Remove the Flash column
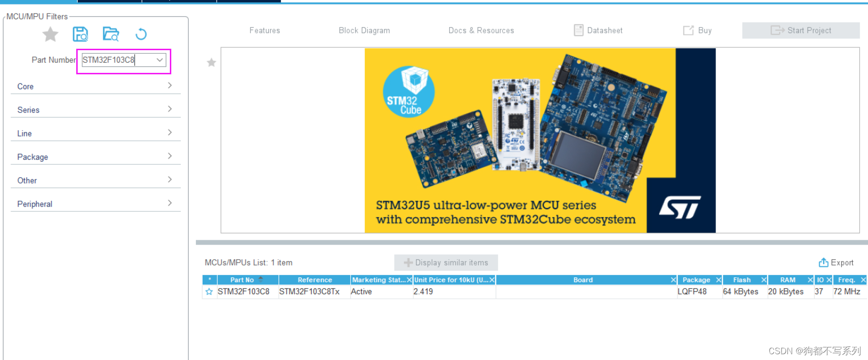The width and height of the screenshot is (868, 360). [764, 280]
